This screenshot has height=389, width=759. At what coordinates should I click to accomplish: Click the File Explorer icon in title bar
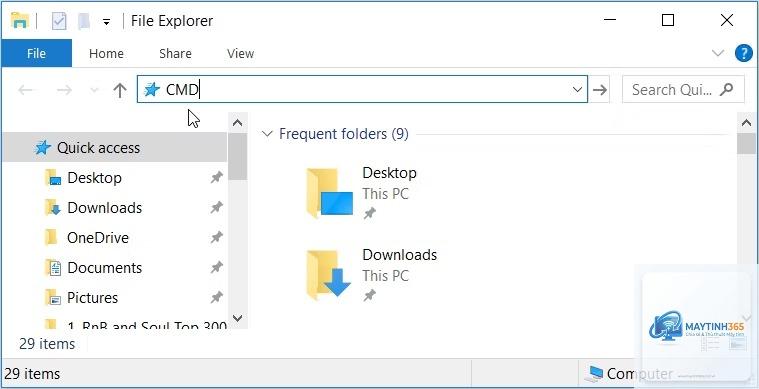pos(20,21)
